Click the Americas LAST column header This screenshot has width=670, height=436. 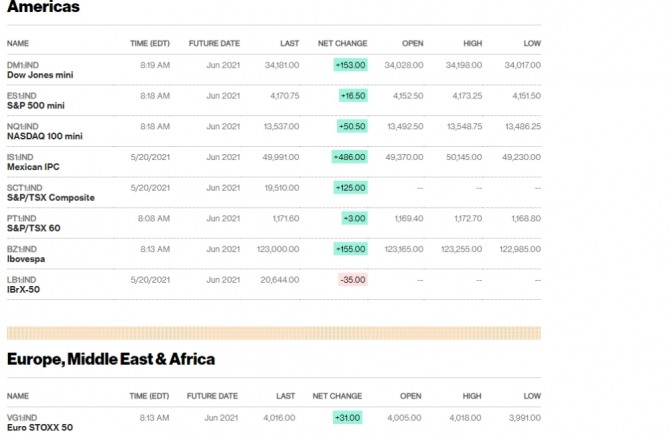[x=289, y=44]
